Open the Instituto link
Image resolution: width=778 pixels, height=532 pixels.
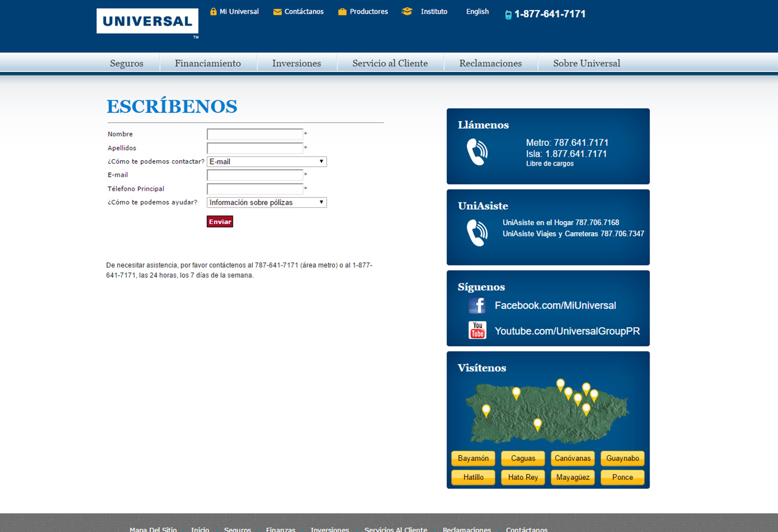434,11
